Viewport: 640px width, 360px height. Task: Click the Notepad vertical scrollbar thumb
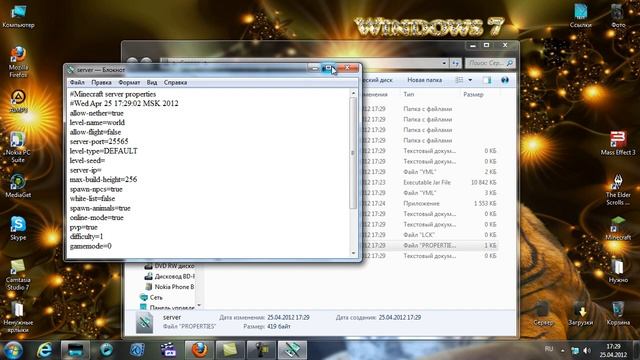point(353,153)
